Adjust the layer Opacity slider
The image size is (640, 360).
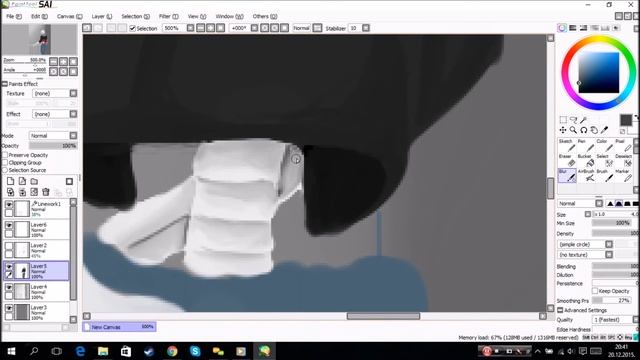pyautogui.click(x=53, y=146)
